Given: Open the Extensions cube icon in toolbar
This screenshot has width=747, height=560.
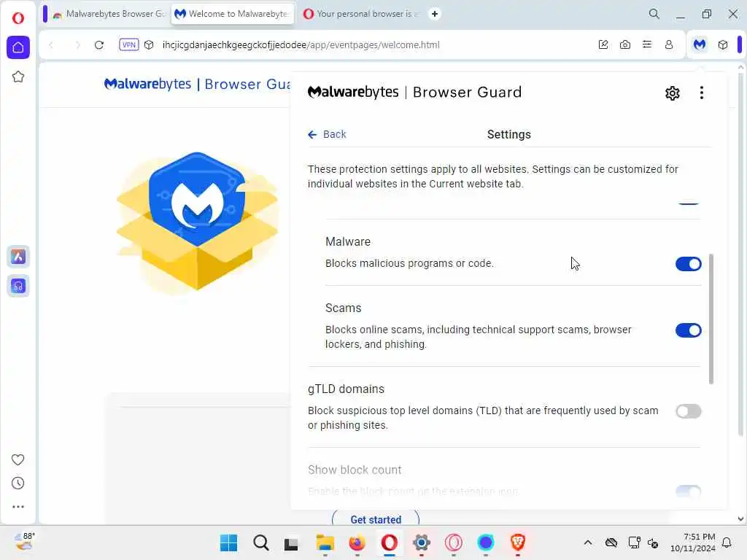Looking at the screenshot, I should point(723,44).
